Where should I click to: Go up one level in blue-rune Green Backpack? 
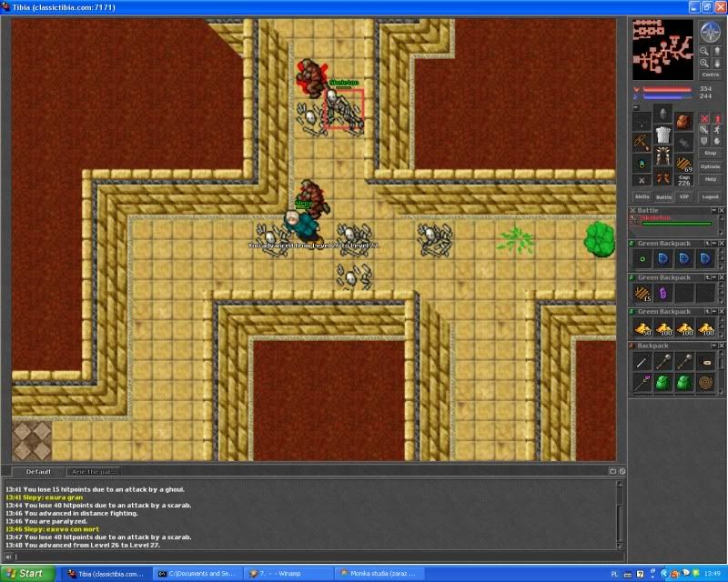pyautogui.click(x=707, y=243)
